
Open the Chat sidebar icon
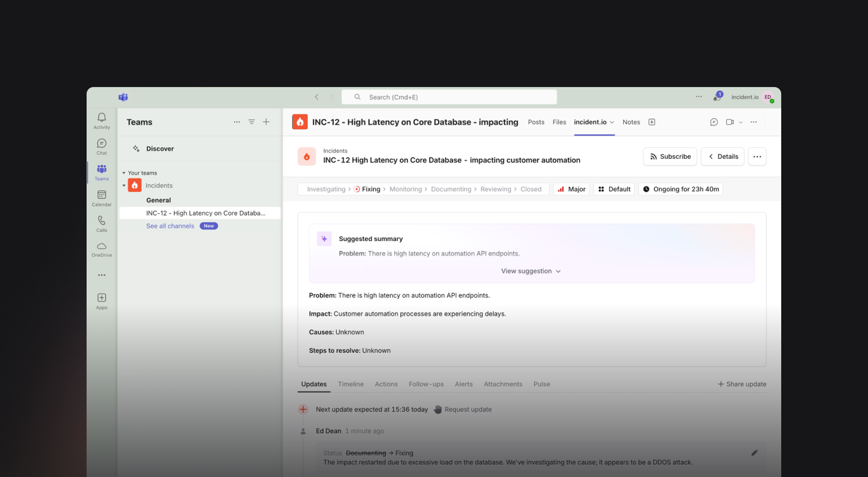(102, 144)
